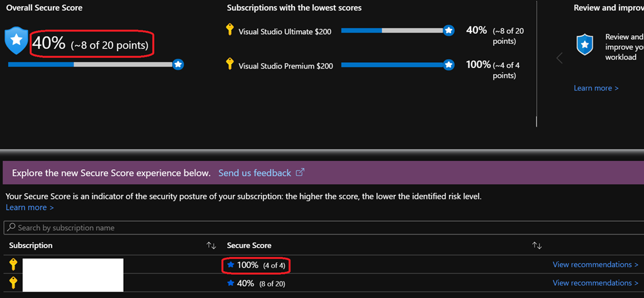Sort the table by Subscription column arrows
The image size is (644, 298).
tap(211, 245)
